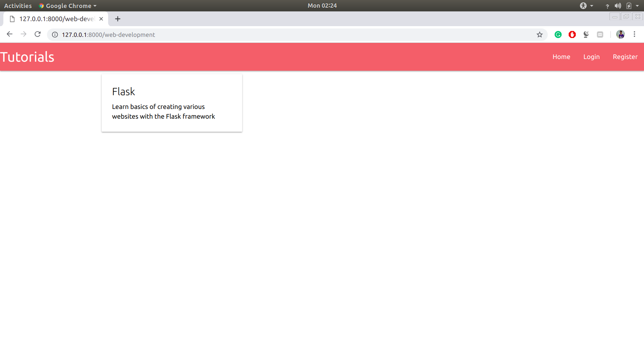Open the Flask tutorial card

(x=172, y=103)
